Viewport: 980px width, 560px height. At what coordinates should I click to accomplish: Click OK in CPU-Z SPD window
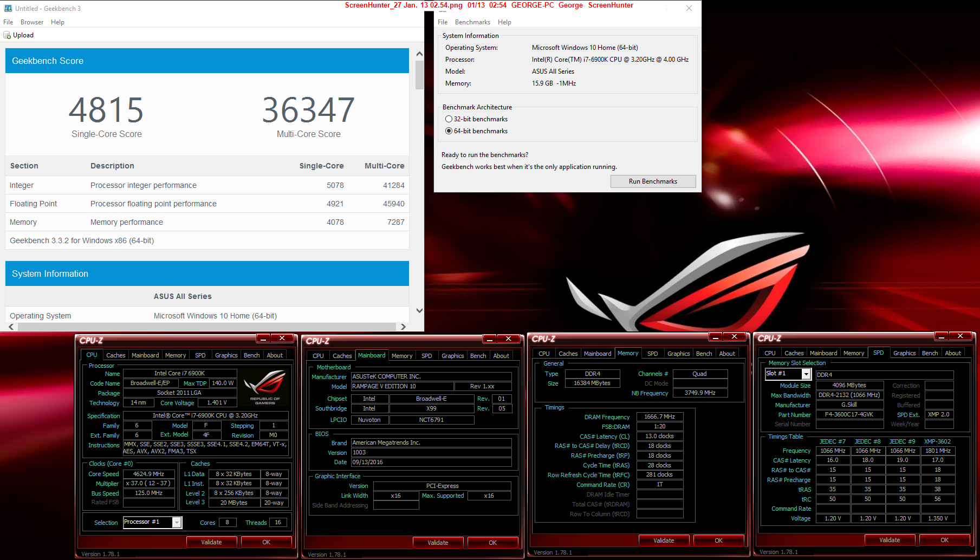point(944,540)
